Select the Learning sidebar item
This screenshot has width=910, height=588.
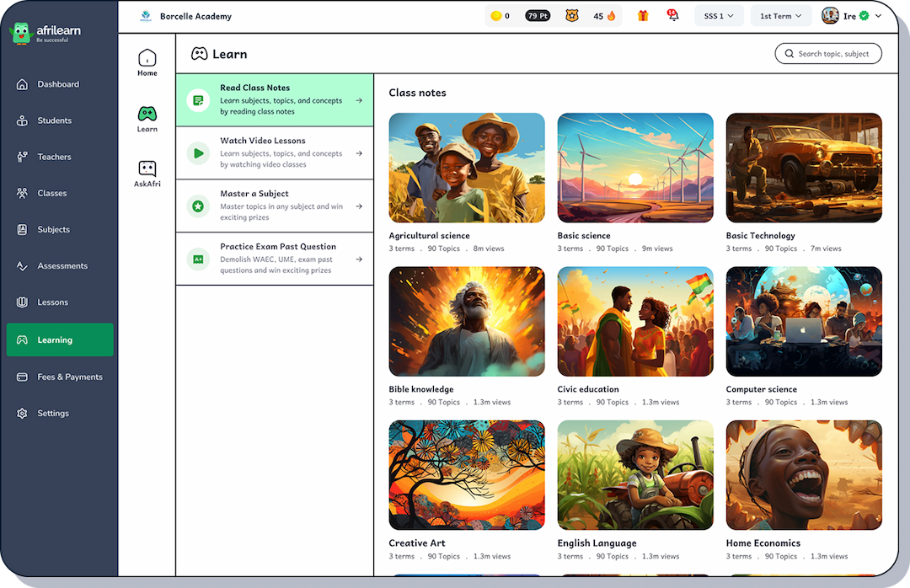tap(60, 339)
